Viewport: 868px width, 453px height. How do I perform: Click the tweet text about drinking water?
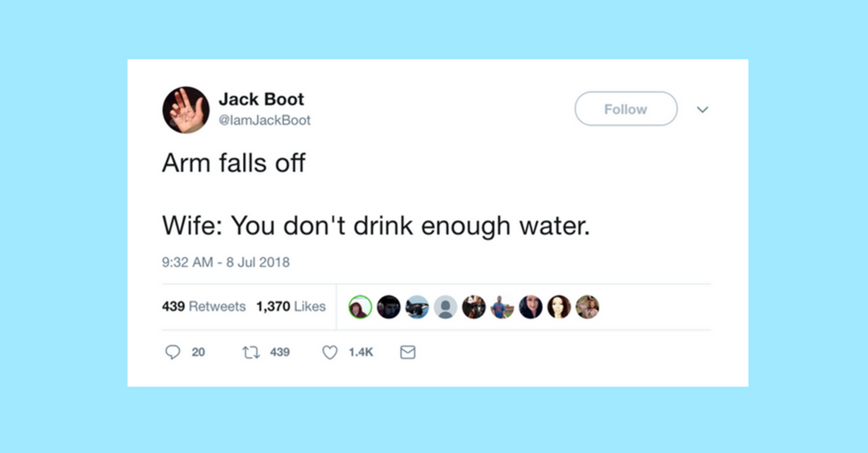pyautogui.click(x=376, y=225)
